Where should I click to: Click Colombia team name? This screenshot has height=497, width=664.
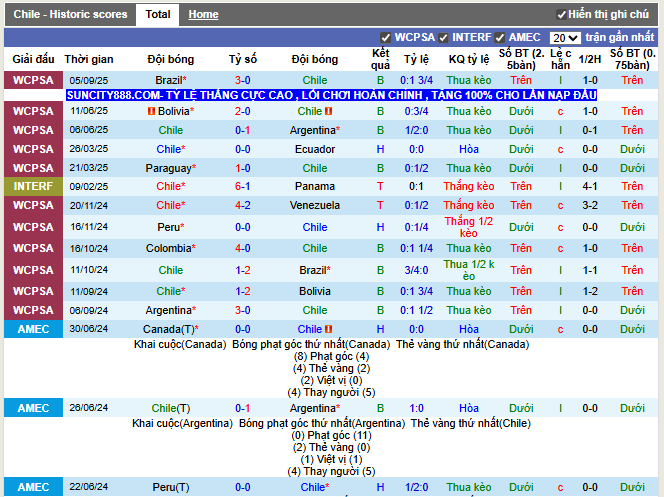(x=171, y=248)
